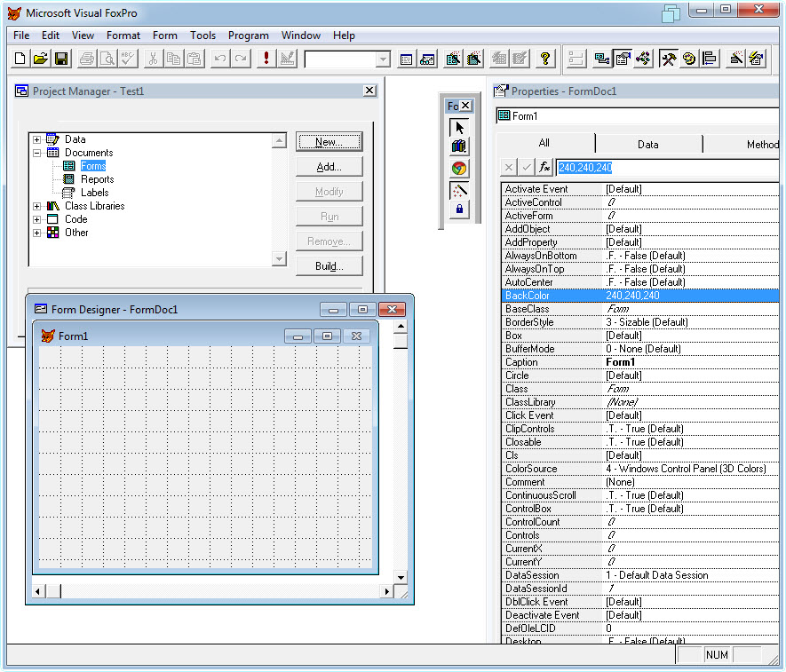Click the round multicolor control icon
Screen dimensions: 786x672
point(459,169)
